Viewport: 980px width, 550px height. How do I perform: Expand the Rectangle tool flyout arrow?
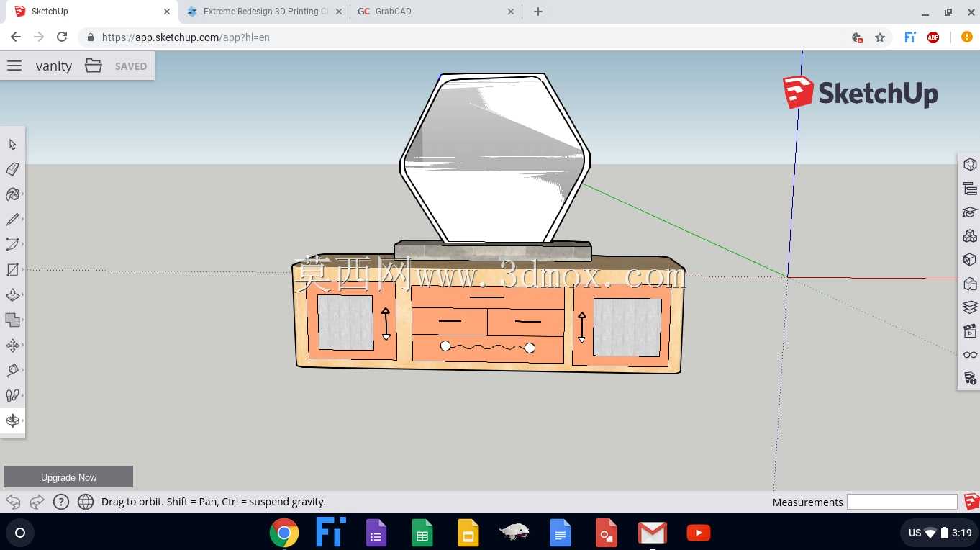click(23, 270)
